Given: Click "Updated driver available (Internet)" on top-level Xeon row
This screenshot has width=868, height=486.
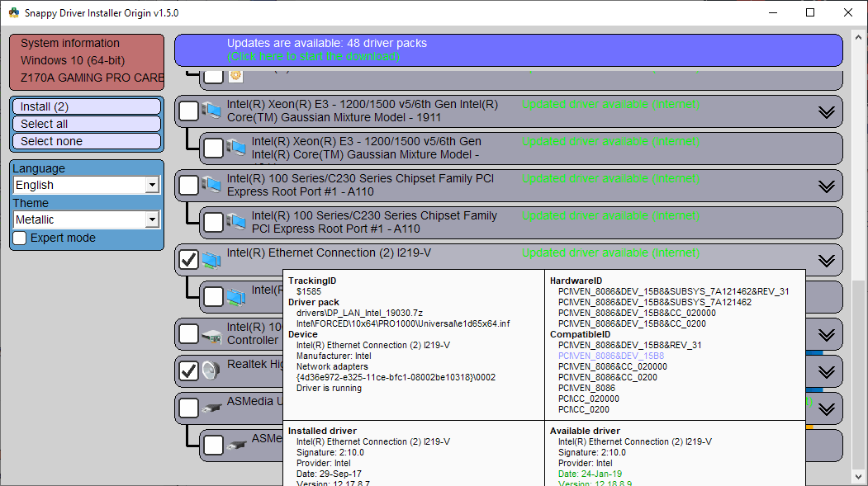Looking at the screenshot, I should (610, 104).
